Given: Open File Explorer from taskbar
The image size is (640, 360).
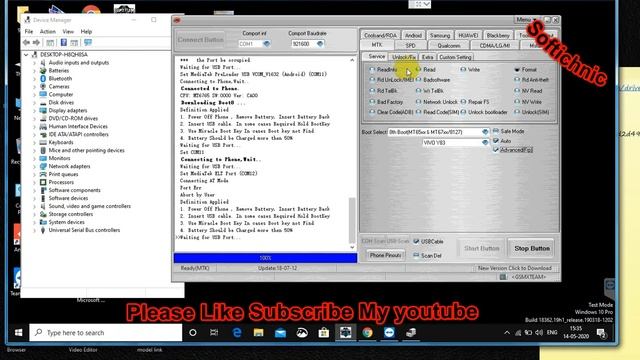Looking at the screenshot, I should click(x=258, y=333).
